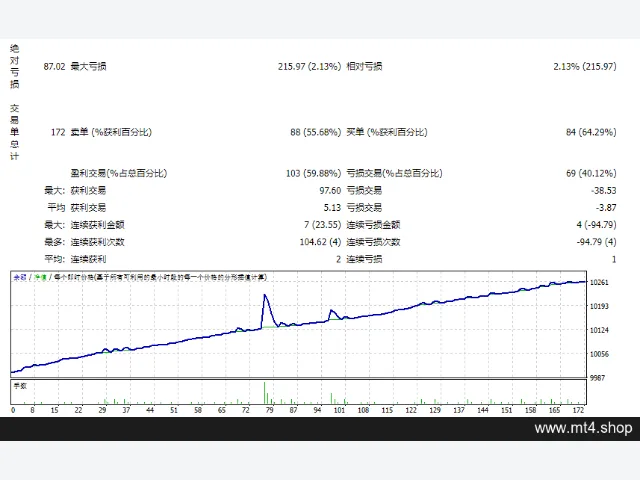
Task: Click the 盈利交易(%占总百分比) label
Action: (119, 173)
